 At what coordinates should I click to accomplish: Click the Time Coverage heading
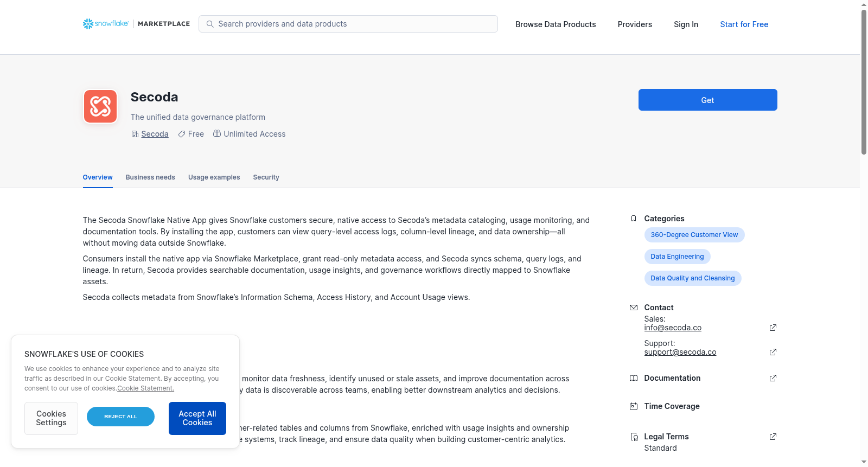pyautogui.click(x=672, y=406)
